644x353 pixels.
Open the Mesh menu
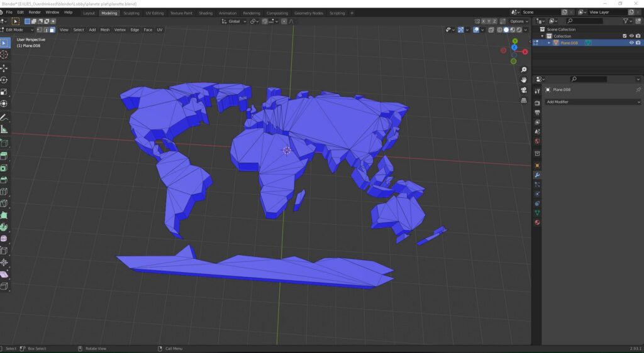104,30
